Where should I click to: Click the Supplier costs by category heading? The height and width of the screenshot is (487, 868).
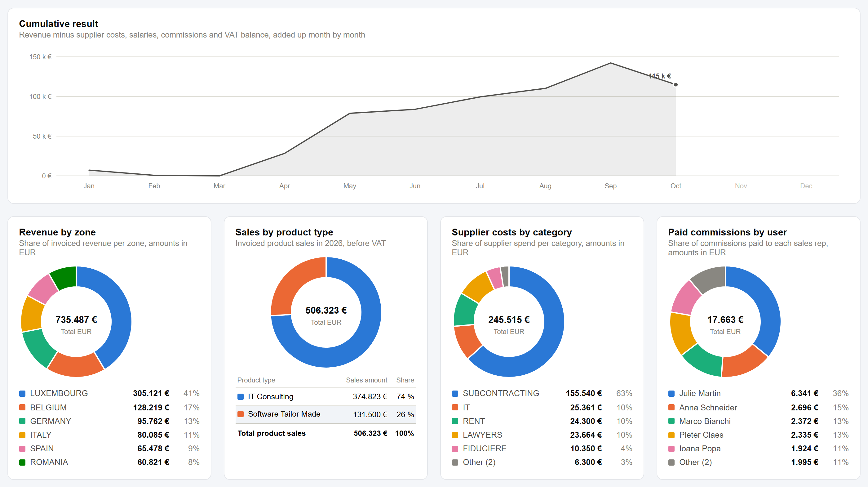coord(511,232)
